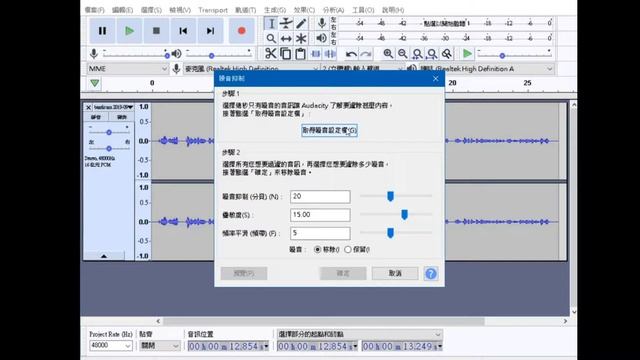The height and width of the screenshot is (360, 640).
Task: Collapse the track with the bottom arrow
Action: (104, 256)
